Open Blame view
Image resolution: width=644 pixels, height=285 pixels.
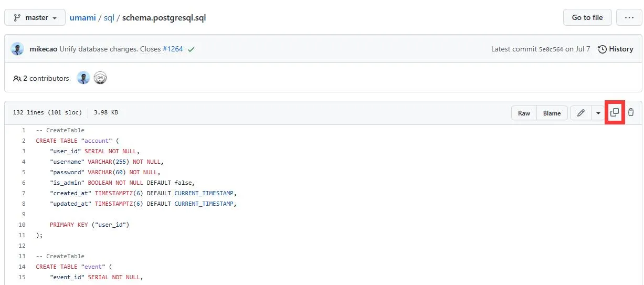click(x=552, y=113)
